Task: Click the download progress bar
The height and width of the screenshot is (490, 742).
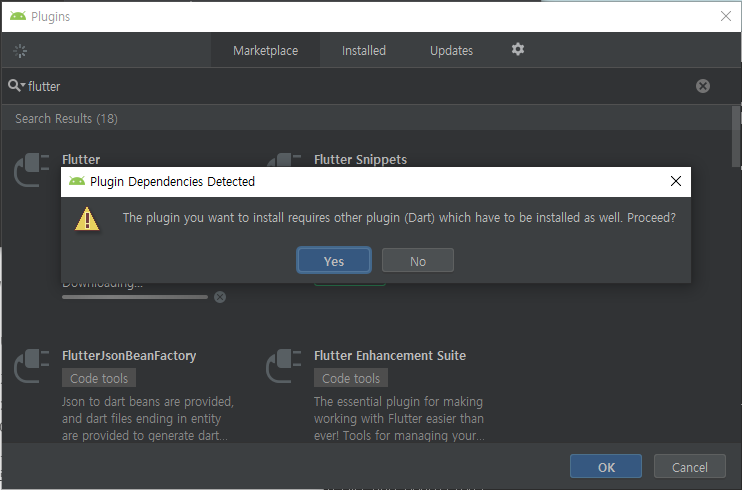Action: click(x=135, y=297)
